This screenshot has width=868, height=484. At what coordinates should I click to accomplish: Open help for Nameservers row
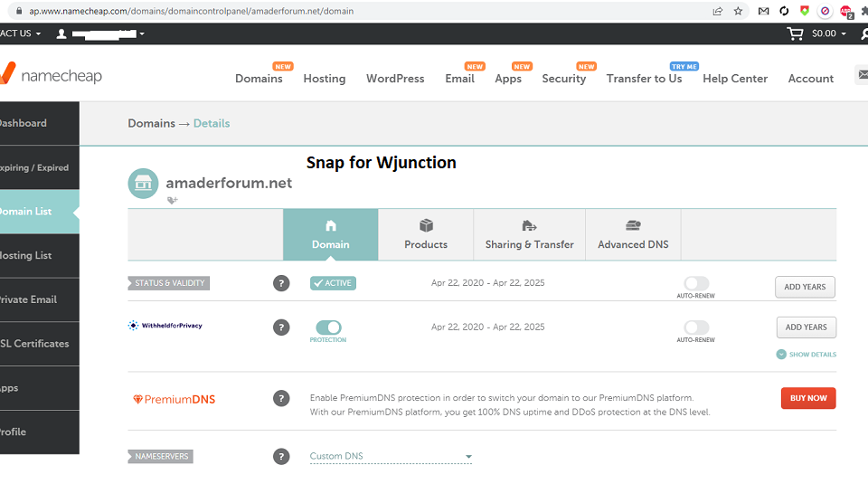pyautogui.click(x=281, y=456)
